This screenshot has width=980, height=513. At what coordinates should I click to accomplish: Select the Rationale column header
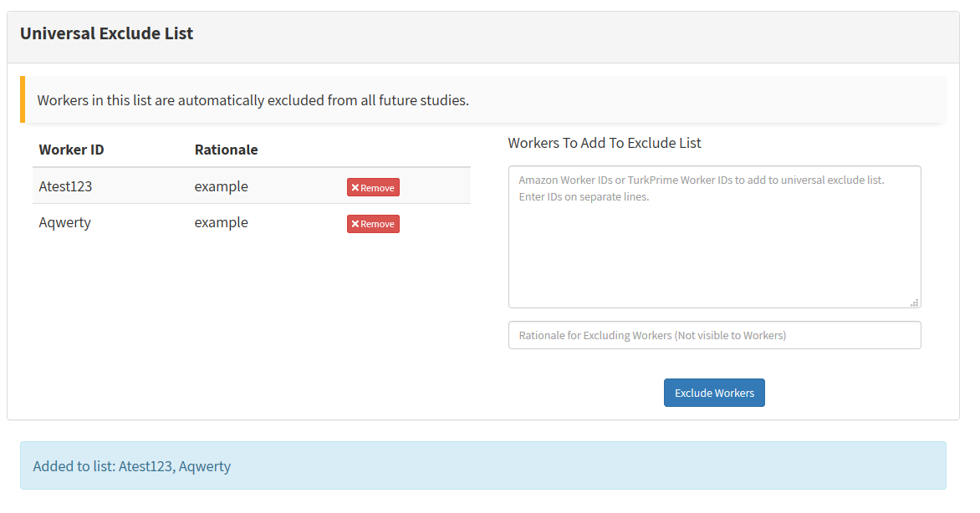pos(226,150)
